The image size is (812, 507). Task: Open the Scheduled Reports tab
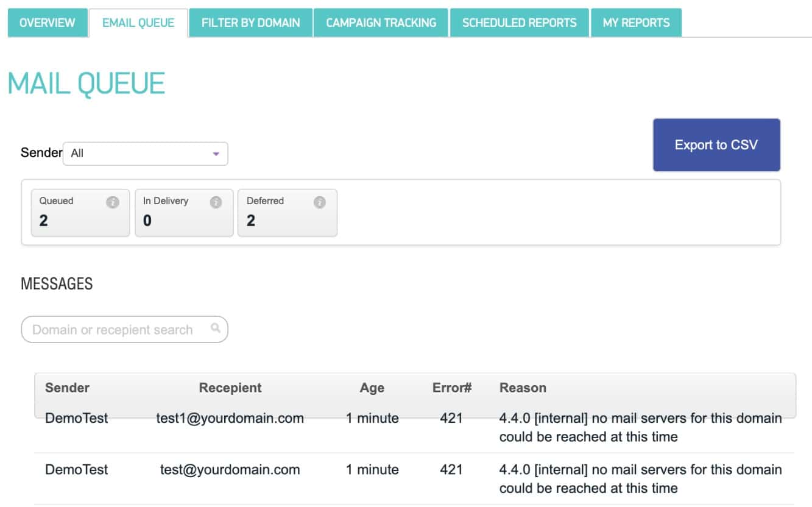pos(519,22)
